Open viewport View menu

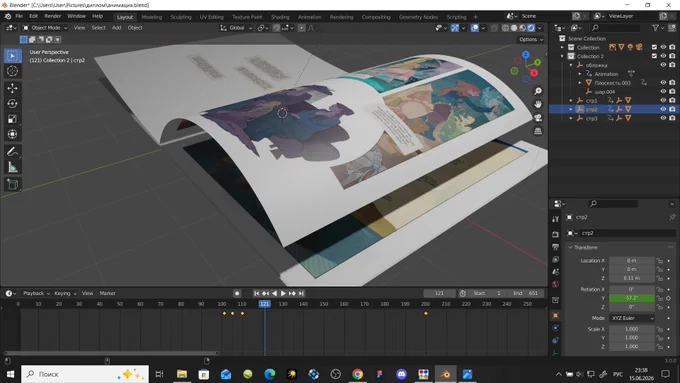(x=79, y=28)
